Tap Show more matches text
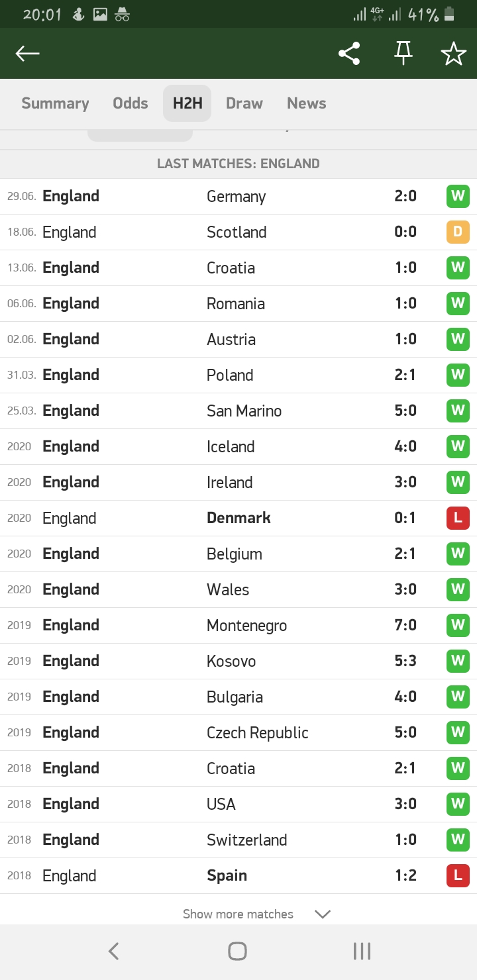 (238, 914)
